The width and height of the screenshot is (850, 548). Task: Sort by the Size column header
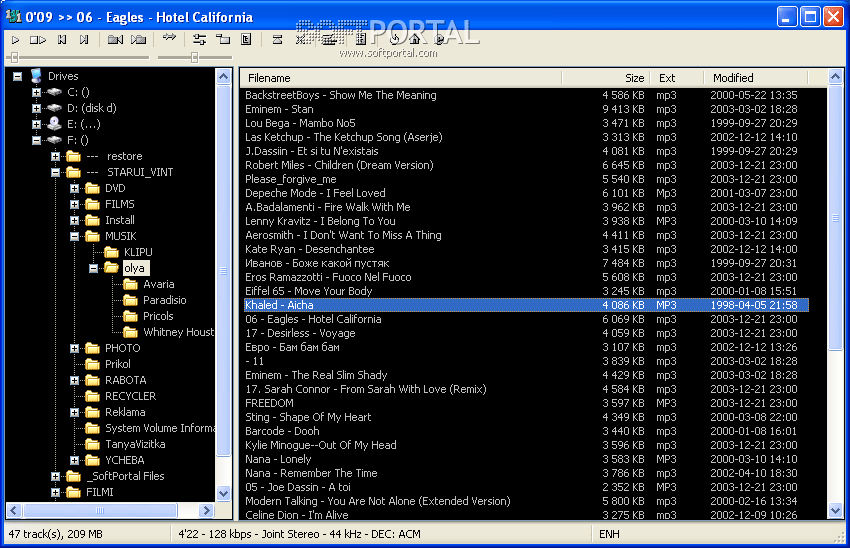(x=606, y=78)
